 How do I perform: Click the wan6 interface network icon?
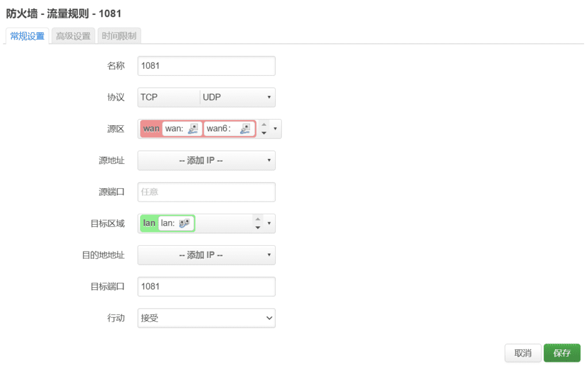point(245,129)
